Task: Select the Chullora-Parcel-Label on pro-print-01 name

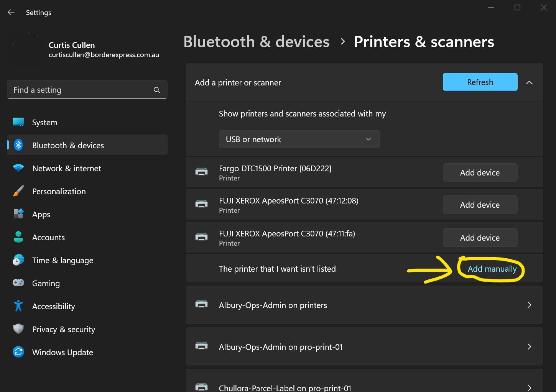Action: pos(285,388)
